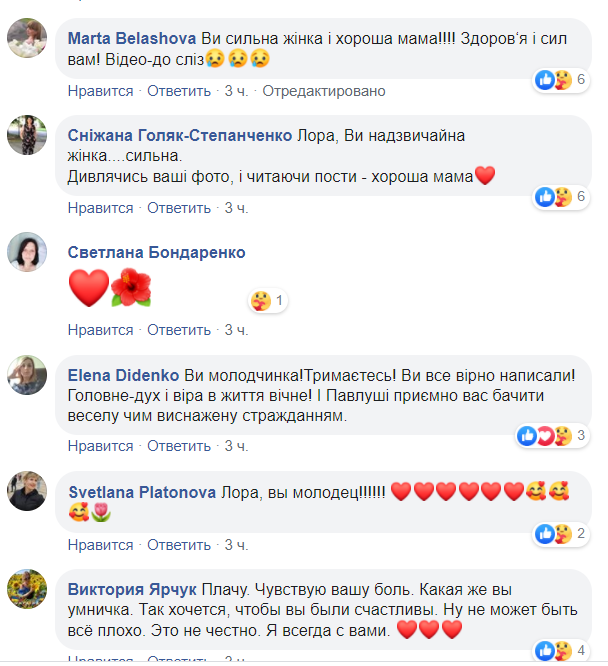Viewport: 608px width, 666px height.
Task: Click Сніжана Голяк-Степанченко's avatar
Action: (27, 135)
